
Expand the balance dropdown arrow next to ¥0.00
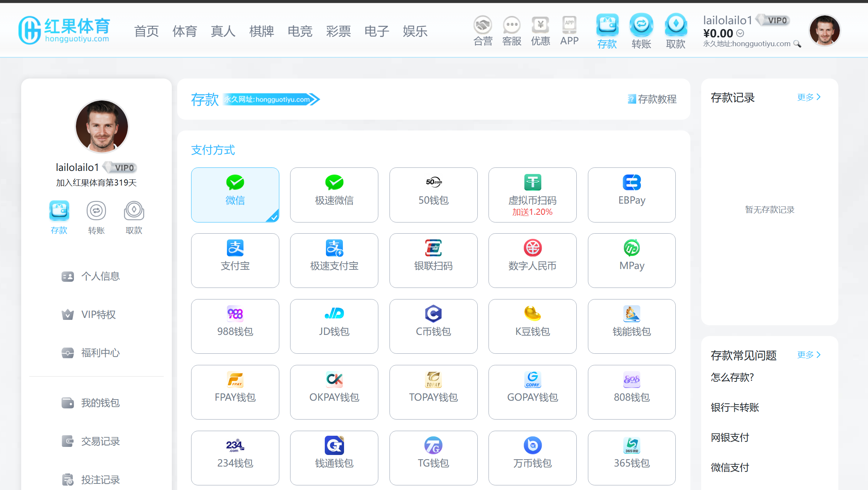point(740,33)
